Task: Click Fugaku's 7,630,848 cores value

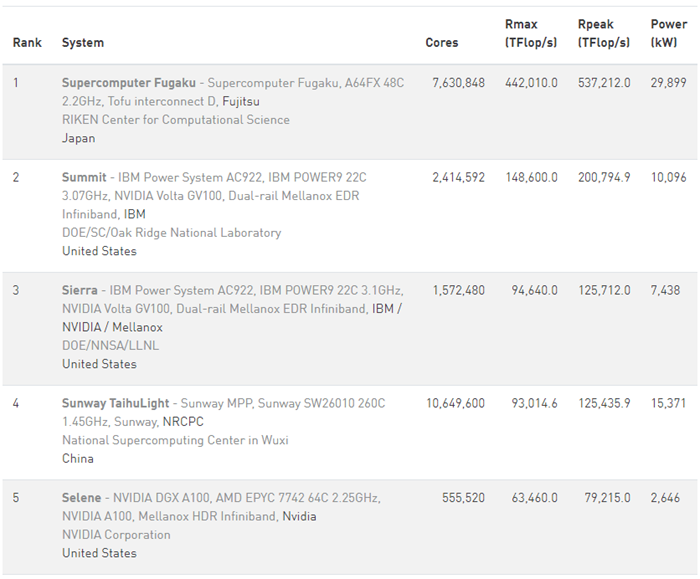Action: [x=458, y=83]
